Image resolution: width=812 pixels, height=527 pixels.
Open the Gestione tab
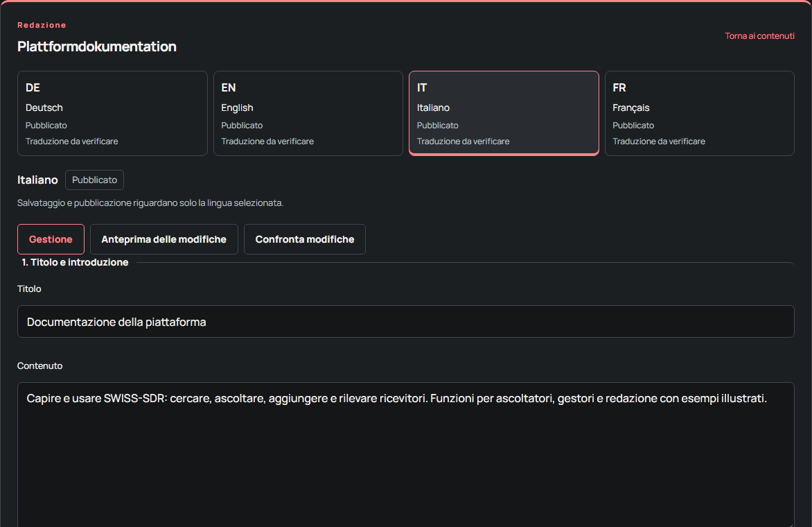pos(51,239)
